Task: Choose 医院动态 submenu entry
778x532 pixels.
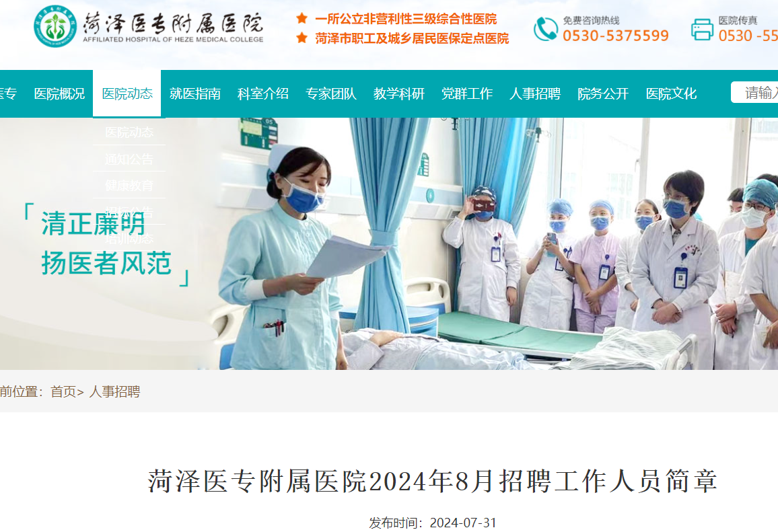Action: pyautogui.click(x=129, y=132)
